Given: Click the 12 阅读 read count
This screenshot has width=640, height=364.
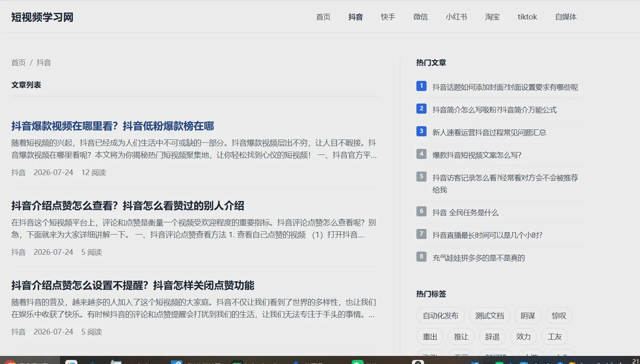Looking at the screenshot, I should 94,172.
